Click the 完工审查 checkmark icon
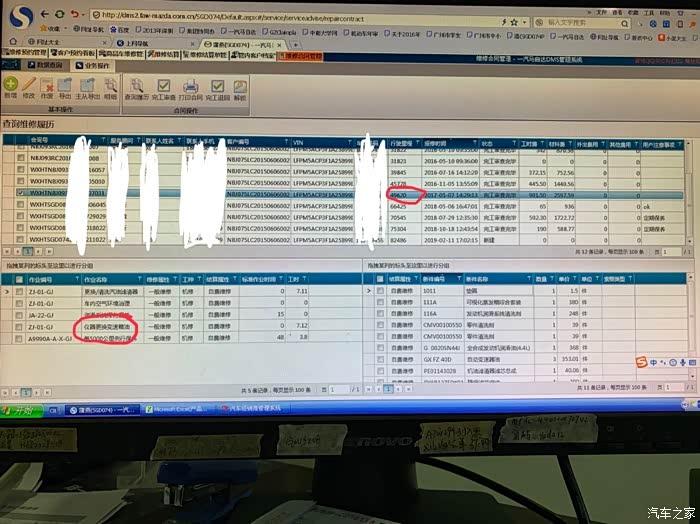The image size is (700, 524). coord(163,86)
